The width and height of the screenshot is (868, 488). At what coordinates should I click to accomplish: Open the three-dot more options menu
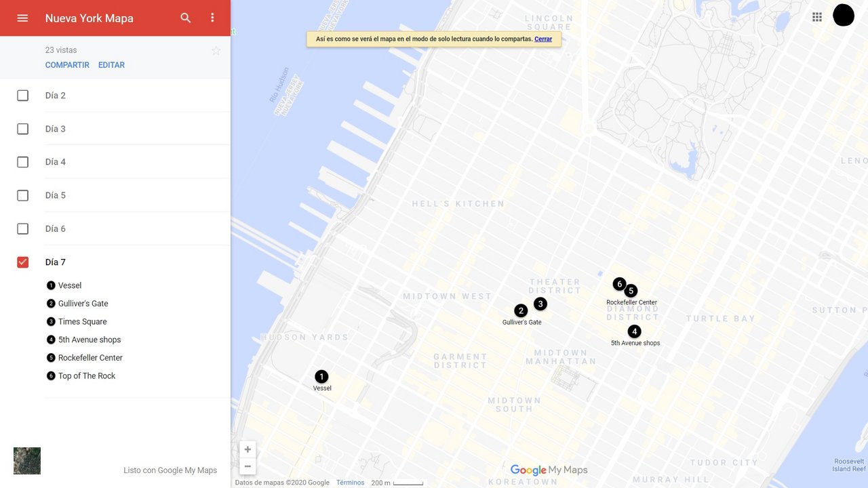pyautogui.click(x=212, y=18)
